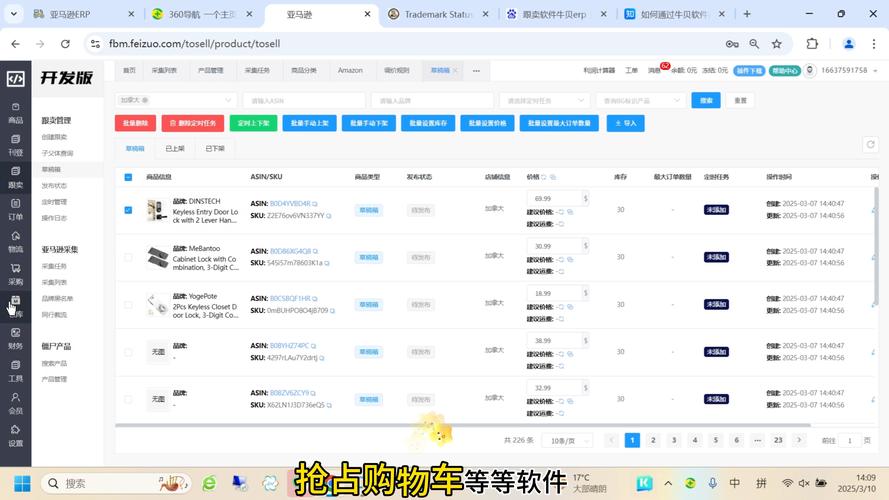Image resolution: width=889 pixels, height=500 pixels.
Task: Click the Wi-Fi icon in the system tray
Action: (x=787, y=483)
